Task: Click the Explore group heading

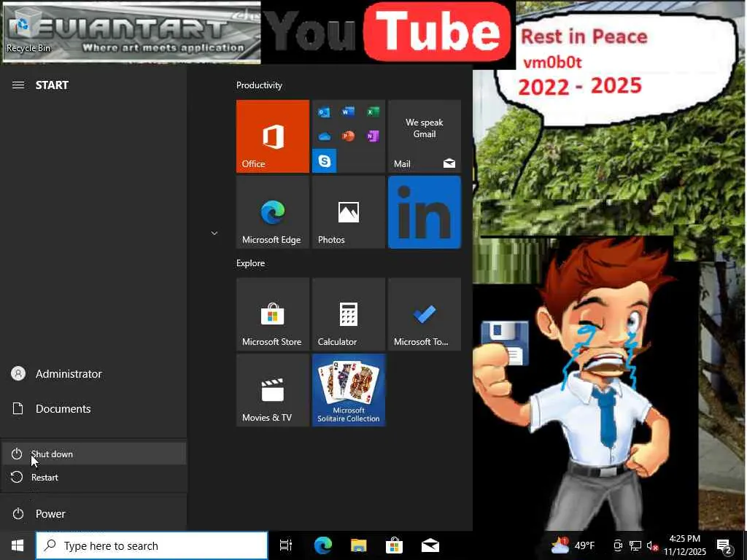Action: tap(251, 263)
